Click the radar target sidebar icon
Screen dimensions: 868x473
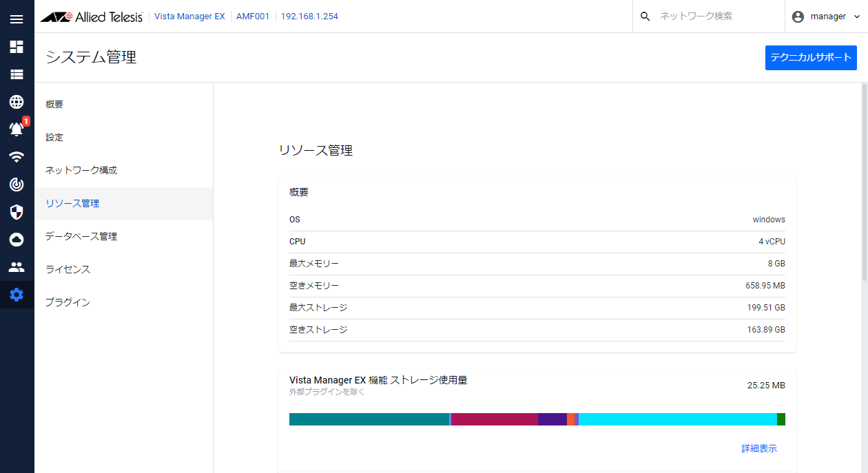17,184
